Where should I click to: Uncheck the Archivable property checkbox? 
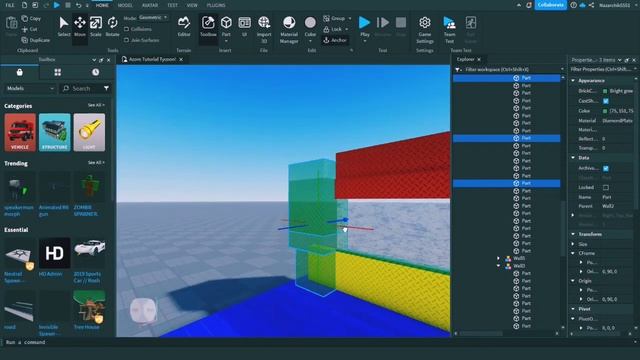(606, 168)
